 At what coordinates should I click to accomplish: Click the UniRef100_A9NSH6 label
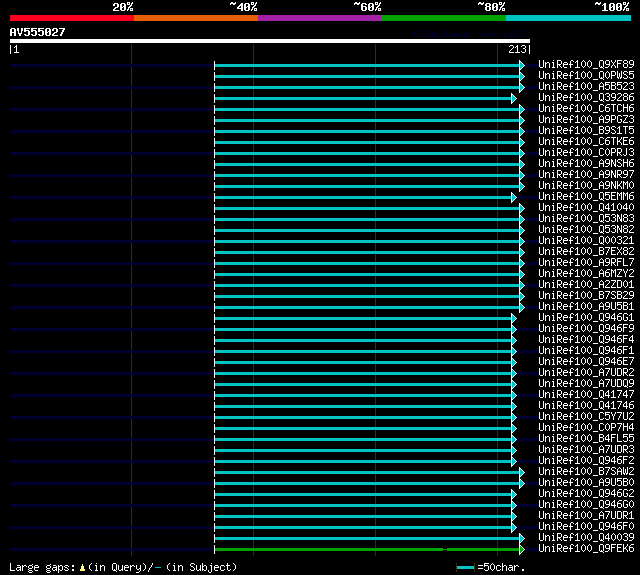point(586,164)
